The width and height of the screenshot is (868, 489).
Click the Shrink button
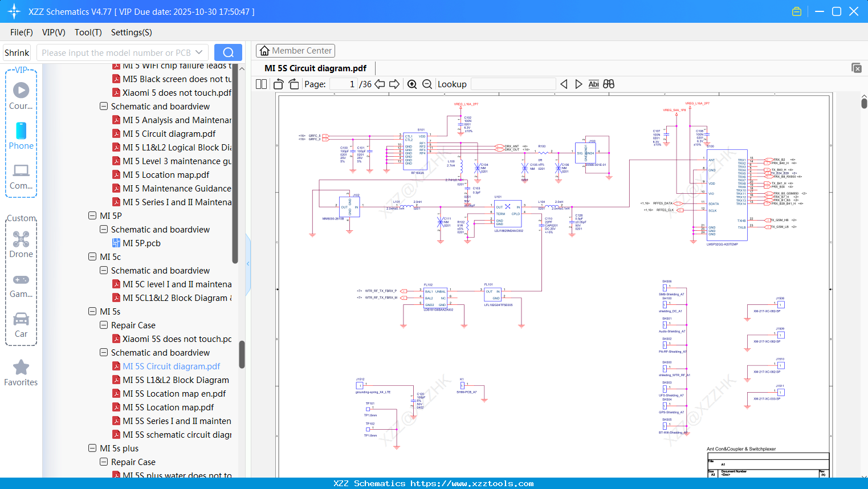tap(17, 52)
